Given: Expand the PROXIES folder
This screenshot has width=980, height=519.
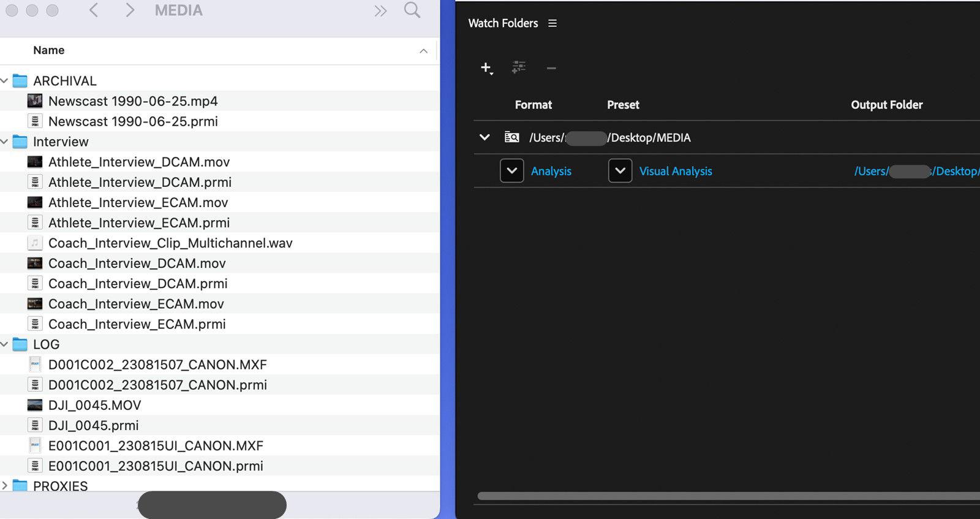Looking at the screenshot, I should point(4,485).
